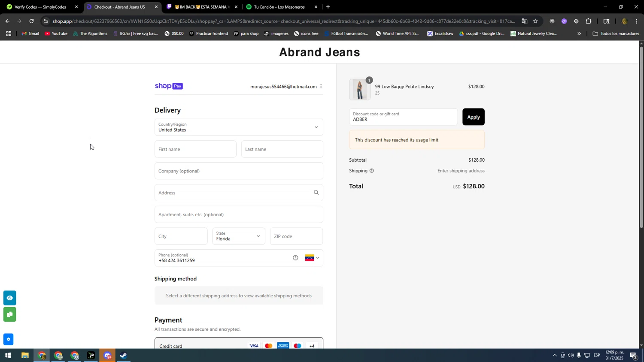Click the address search magnifier icon
Image resolution: width=644 pixels, height=362 pixels.
tap(316, 193)
